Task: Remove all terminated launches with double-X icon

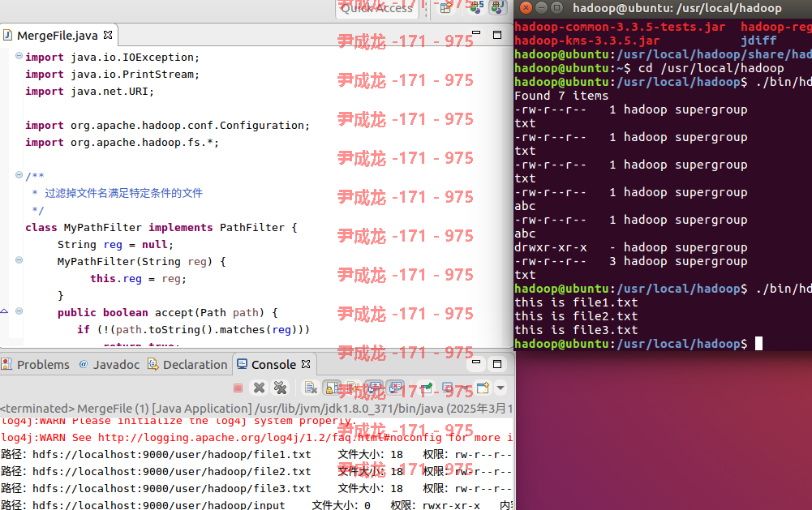Action: pyautogui.click(x=280, y=388)
